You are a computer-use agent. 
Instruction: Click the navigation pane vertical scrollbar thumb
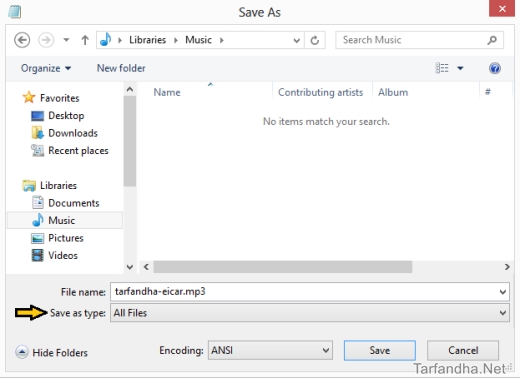[130, 141]
